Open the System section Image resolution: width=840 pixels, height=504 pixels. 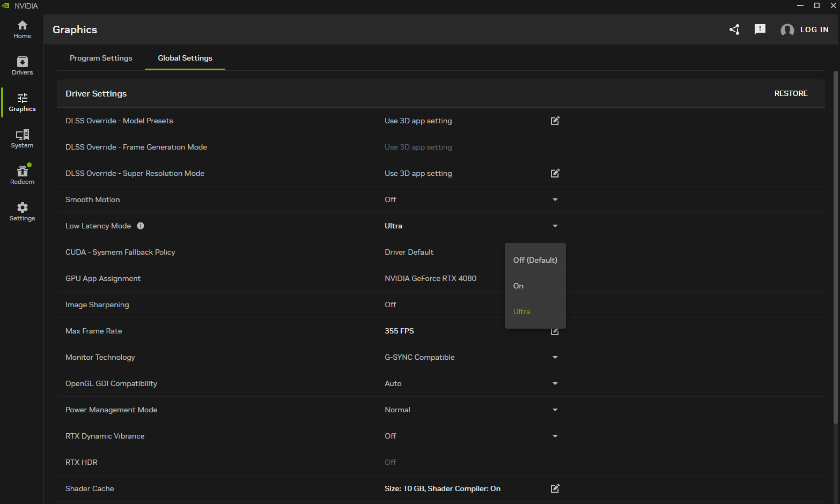22,139
